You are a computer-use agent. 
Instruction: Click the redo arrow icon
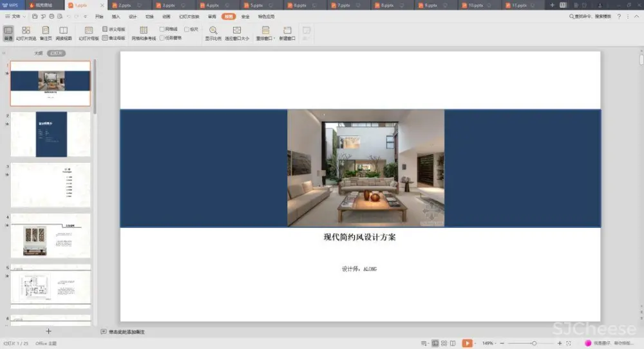pos(77,17)
